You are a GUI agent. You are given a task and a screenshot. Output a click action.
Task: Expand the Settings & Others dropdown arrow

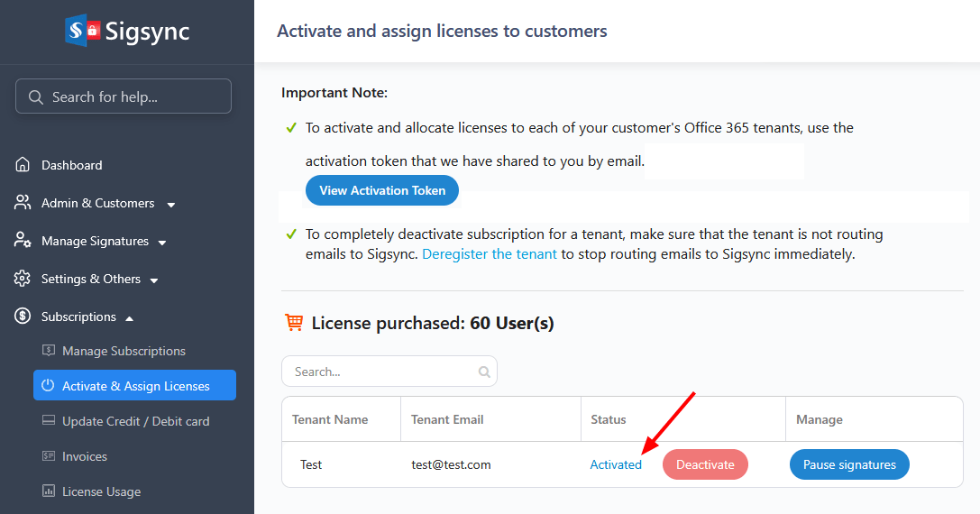pos(154,280)
